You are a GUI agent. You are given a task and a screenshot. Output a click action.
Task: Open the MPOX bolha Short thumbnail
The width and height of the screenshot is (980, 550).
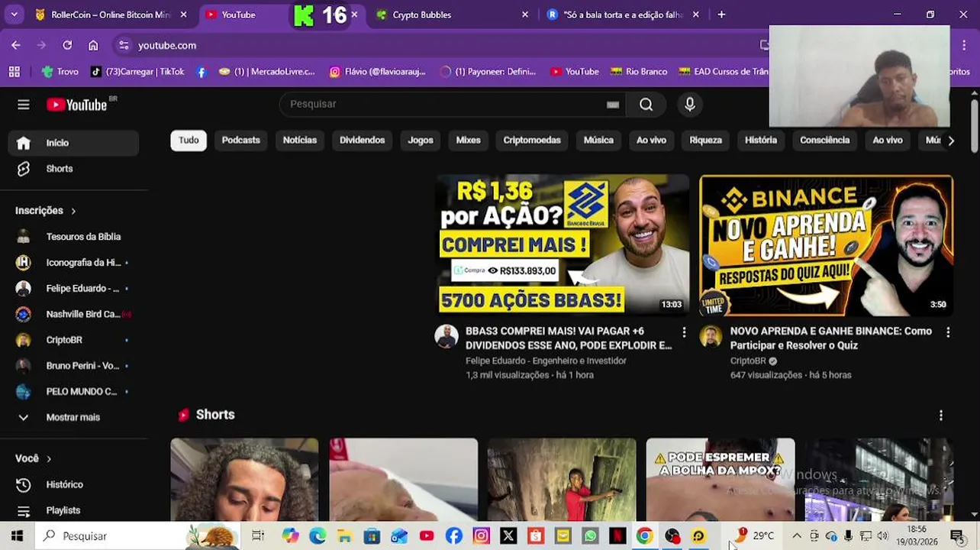pos(720,480)
